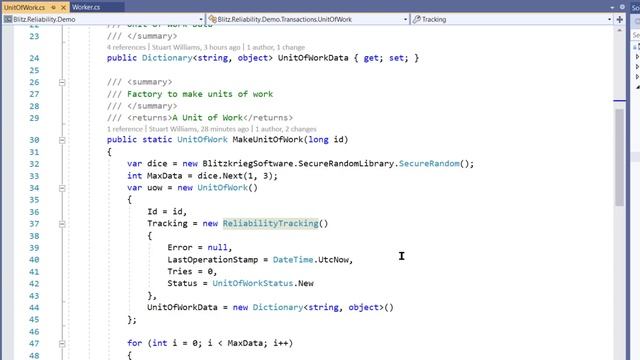Screen dimensions: 640x360
Task: Click the 'uow' variable on line 34
Action: tap(155, 188)
